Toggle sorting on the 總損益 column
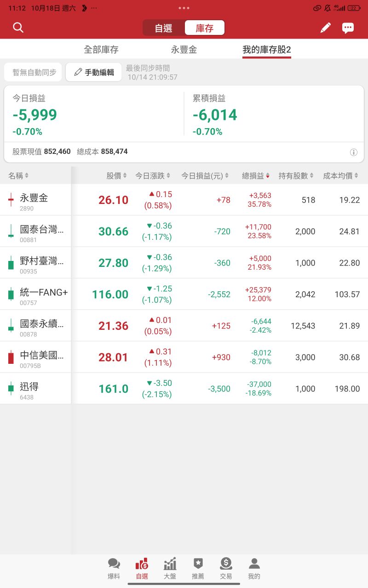Viewport: 368px width, 588px height. point(255,175)
